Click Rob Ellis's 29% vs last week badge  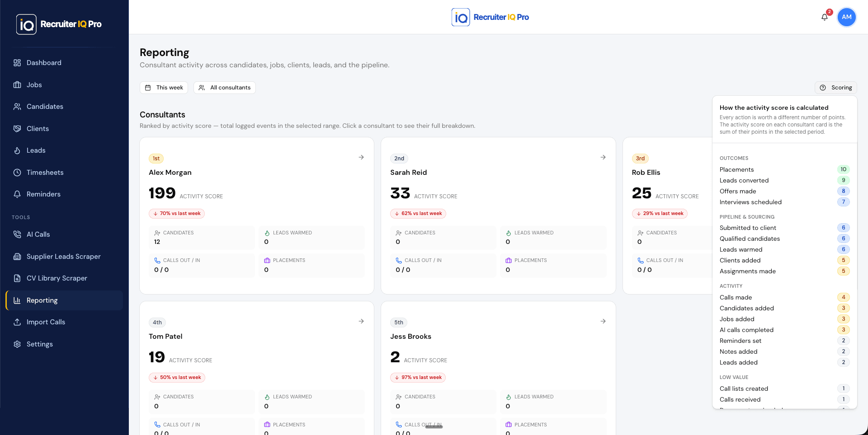pyautogui.click(x=660, y=214)
